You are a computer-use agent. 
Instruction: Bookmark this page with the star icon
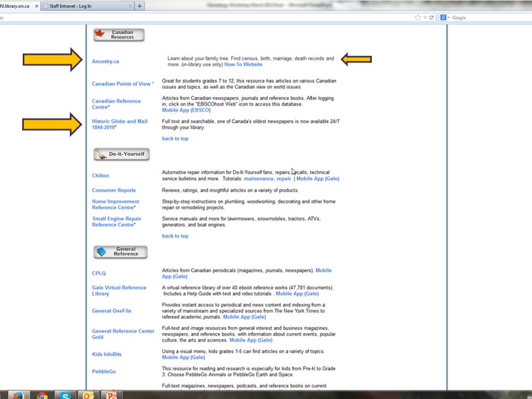point(418,18)
